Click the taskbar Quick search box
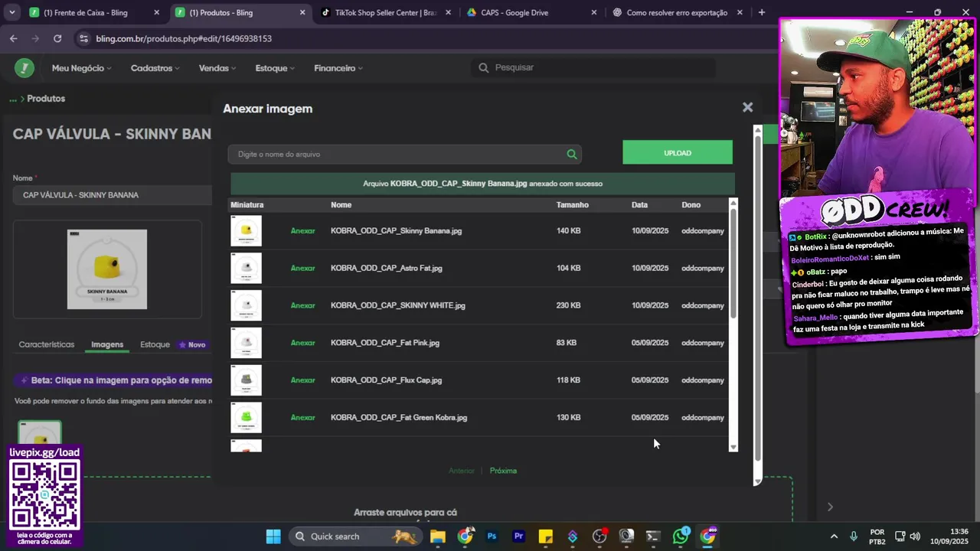Viewport: 980px width, 551px height. (x=356, y=536)
